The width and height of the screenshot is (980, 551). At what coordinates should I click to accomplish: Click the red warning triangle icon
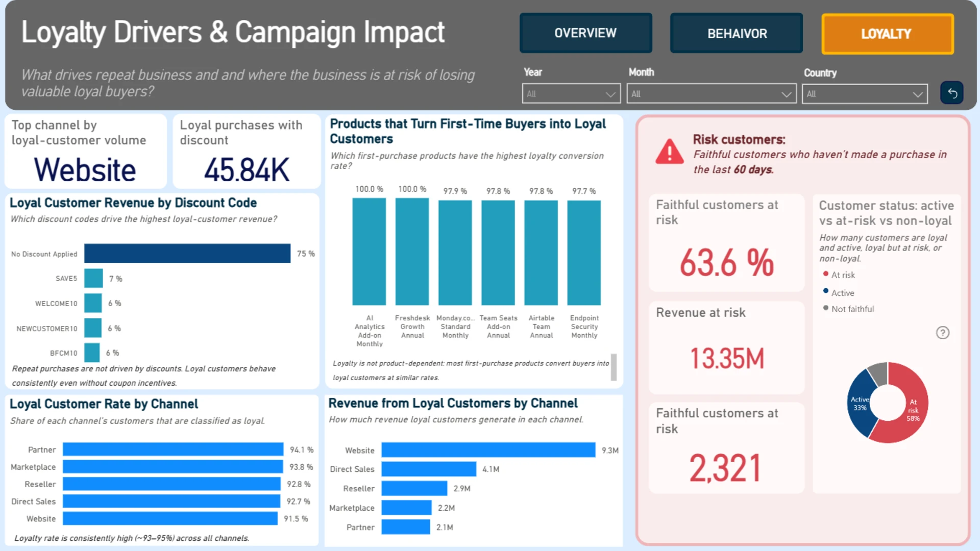coord(669,152)
